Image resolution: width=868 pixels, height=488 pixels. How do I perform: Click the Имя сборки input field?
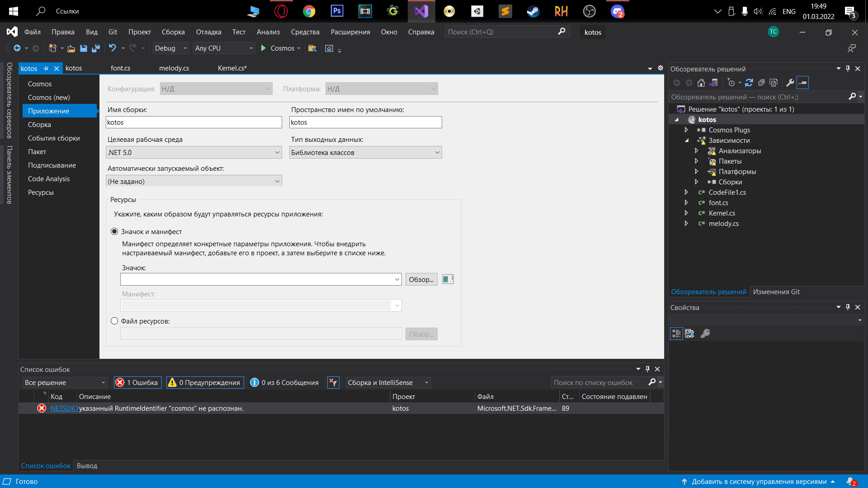193,122
